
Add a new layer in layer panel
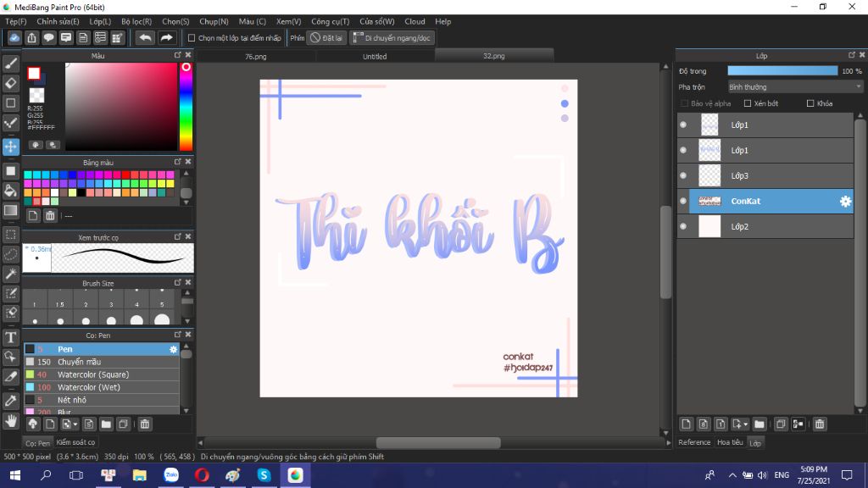(686, 424)
